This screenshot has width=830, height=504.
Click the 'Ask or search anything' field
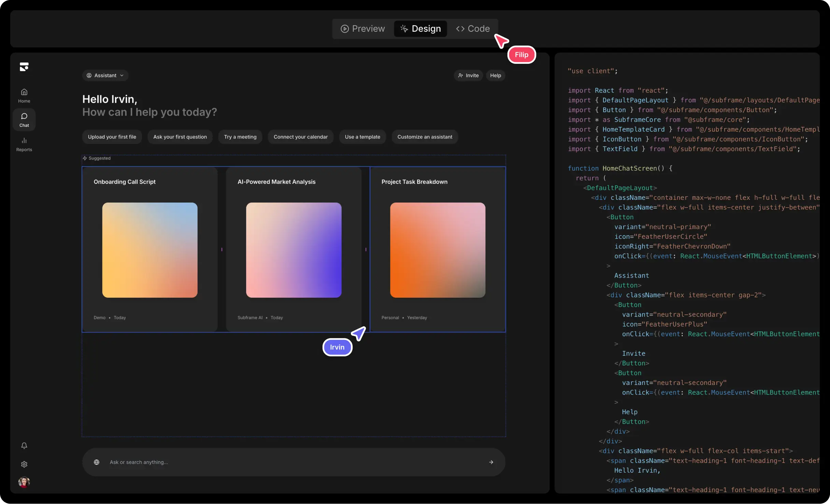pos(239,462)
